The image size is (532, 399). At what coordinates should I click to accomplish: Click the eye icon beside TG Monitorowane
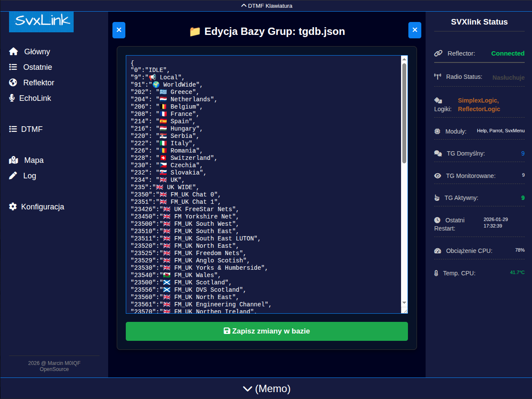tap(438, 176)
